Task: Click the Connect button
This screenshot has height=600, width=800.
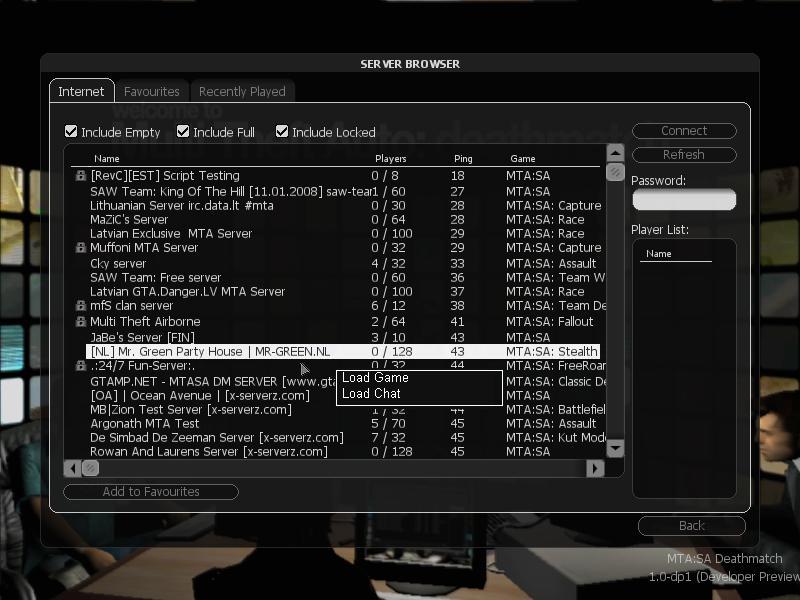Action: pos(684,131)
